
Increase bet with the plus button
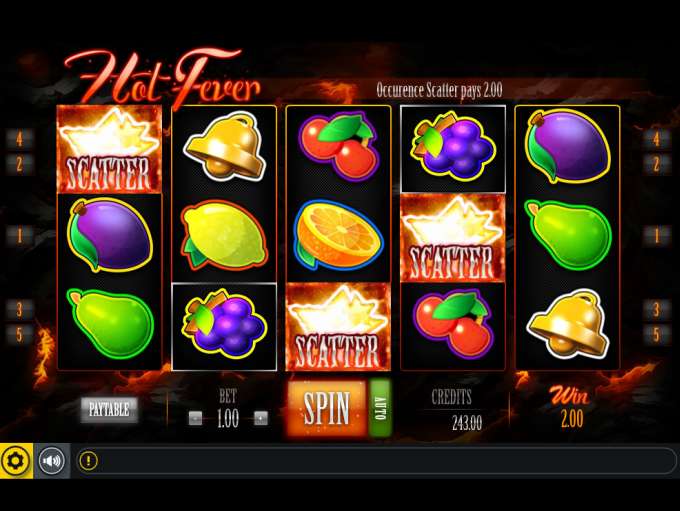pos(261,419)
